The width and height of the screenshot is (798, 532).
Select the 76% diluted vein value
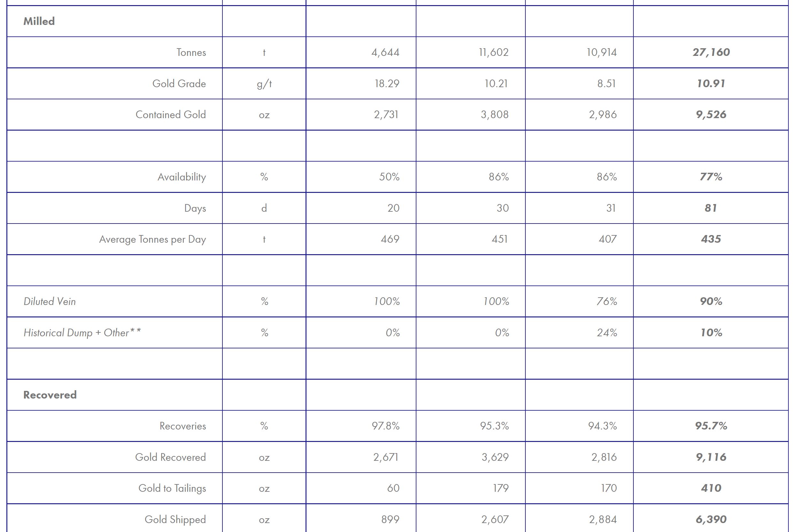(x=607, y=301)
